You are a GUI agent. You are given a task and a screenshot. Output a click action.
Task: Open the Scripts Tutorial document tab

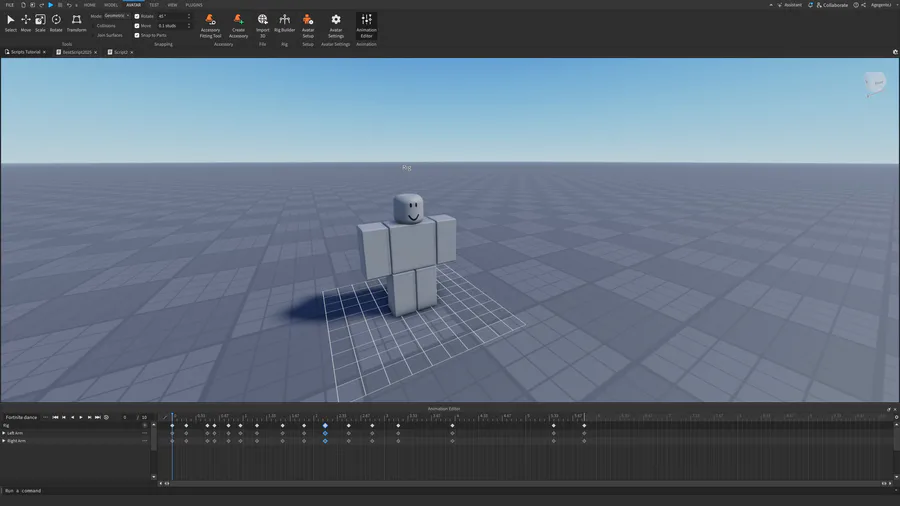point(25,52)
